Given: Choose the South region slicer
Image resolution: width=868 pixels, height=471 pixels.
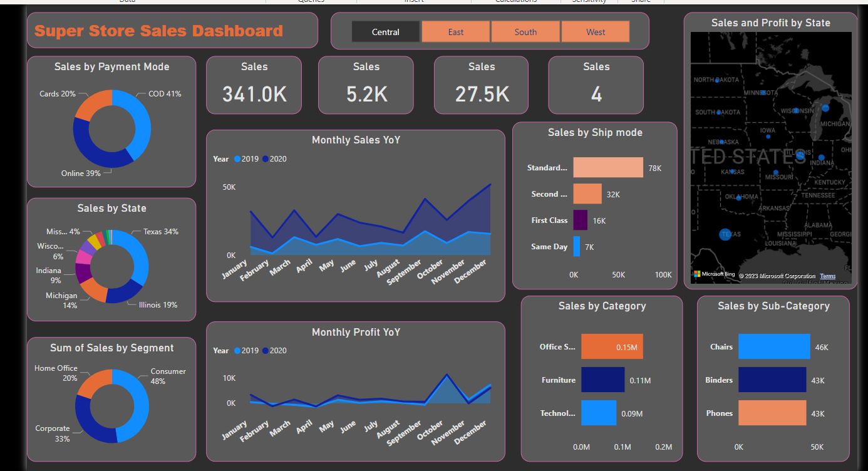Looking at the screenshot, I should pos(525,32).
